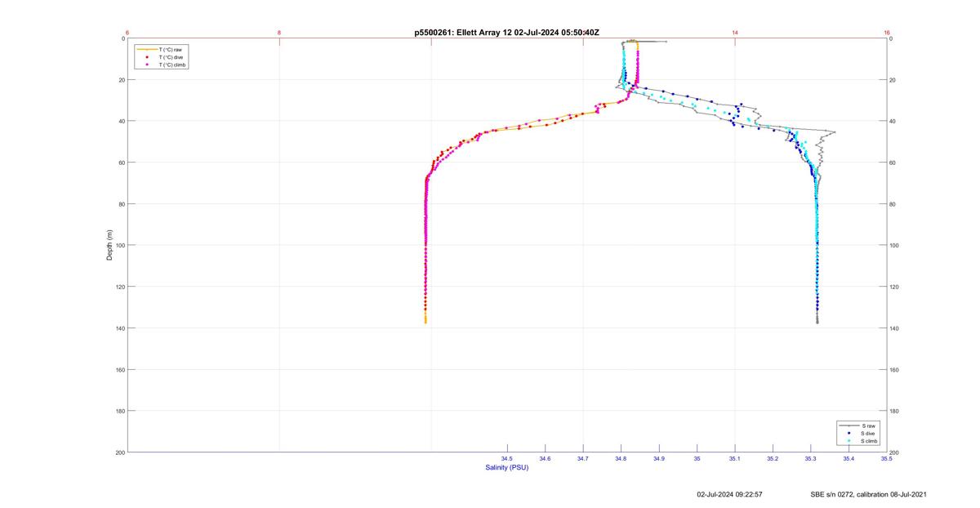
Task: Click the orange line sample for T raw
Action: [x=147, y=50]
